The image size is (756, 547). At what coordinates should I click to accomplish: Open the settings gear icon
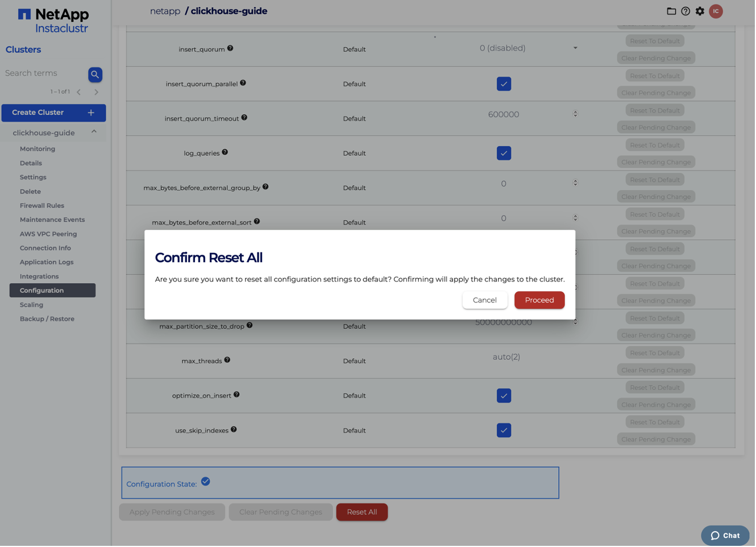tap(700, 11)
